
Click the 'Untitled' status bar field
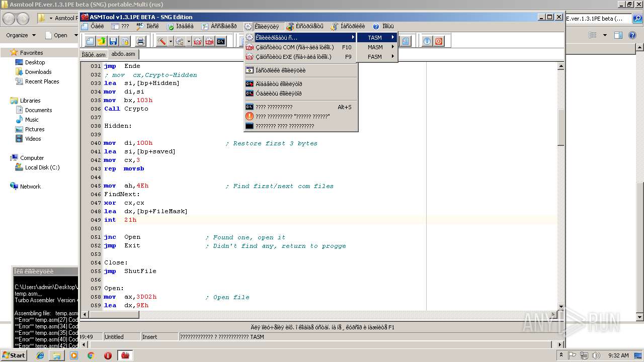(122, 337)
